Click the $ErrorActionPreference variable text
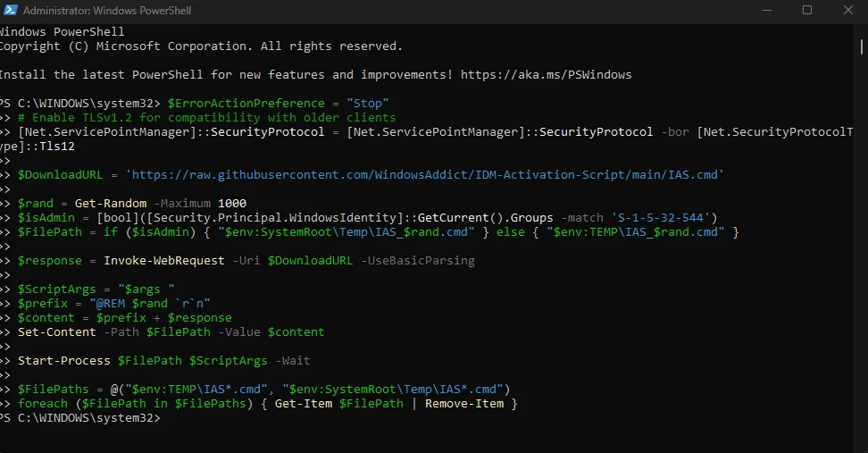Image resolution: width=868 pixels, height=453 pixels. pos(246,104)
